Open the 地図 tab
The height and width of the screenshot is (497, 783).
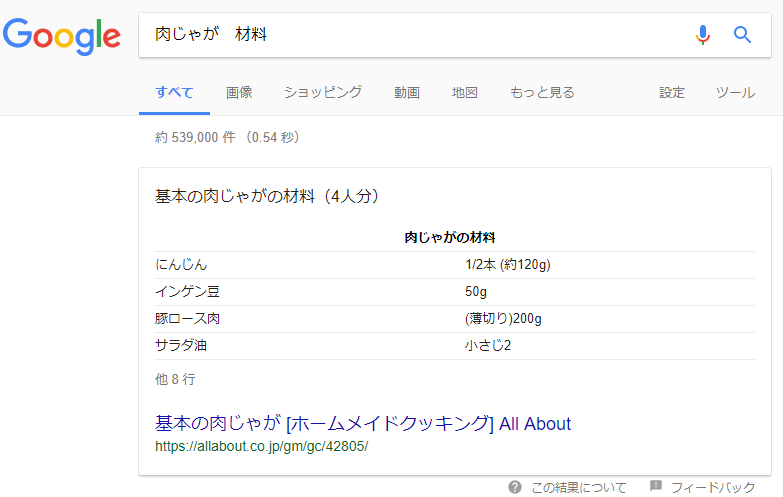[465, 92]
